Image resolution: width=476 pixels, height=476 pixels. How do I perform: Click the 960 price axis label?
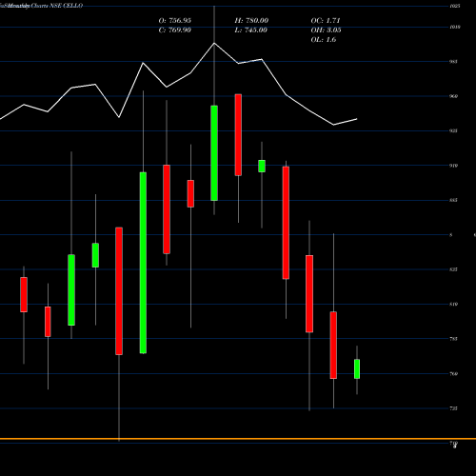pyautogui.click(x=453, y=96)
